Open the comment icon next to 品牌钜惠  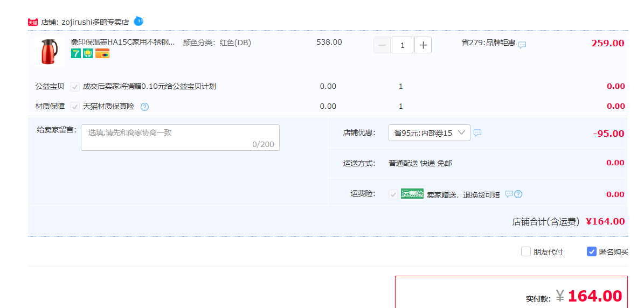tap(522, 45)
